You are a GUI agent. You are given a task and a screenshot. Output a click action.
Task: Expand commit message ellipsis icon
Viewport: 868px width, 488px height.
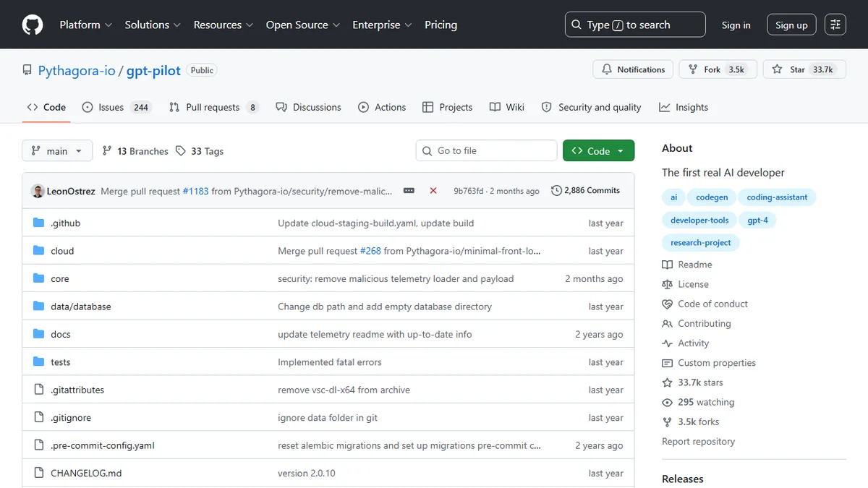point(409,191)
